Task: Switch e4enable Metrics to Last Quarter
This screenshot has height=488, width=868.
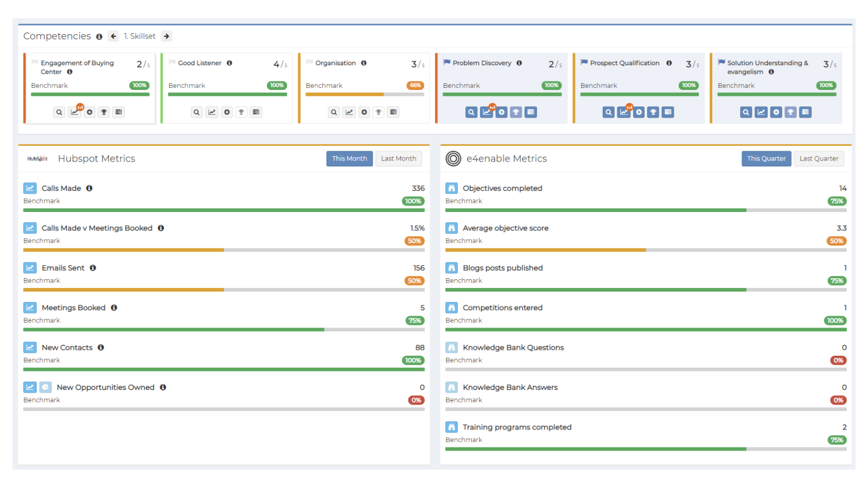Action: [x=819, y=159]
